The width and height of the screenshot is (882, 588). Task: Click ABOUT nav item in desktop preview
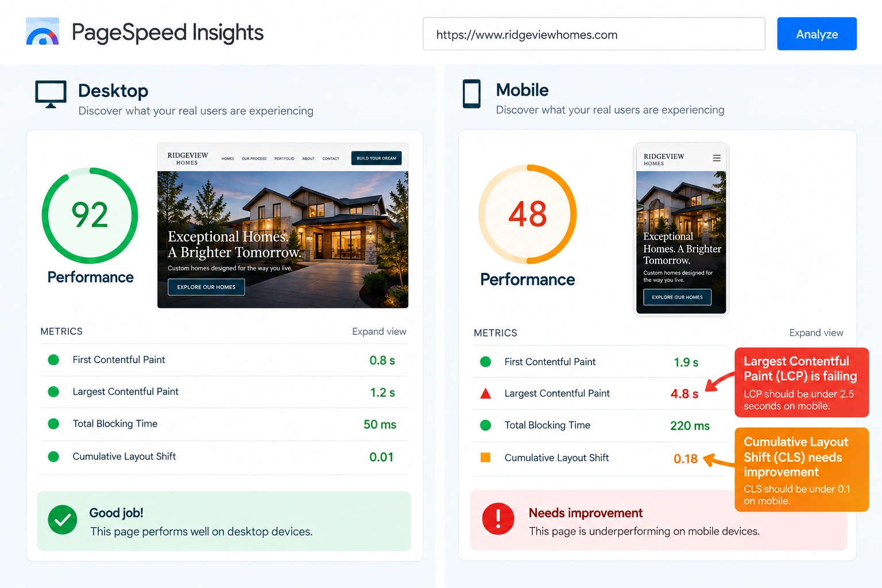coord(308,158)
